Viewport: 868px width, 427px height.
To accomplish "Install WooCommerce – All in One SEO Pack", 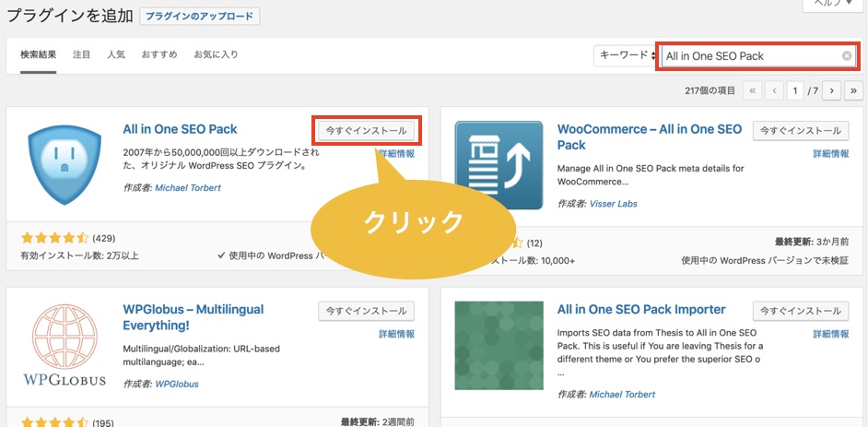I will coord(801,131).
